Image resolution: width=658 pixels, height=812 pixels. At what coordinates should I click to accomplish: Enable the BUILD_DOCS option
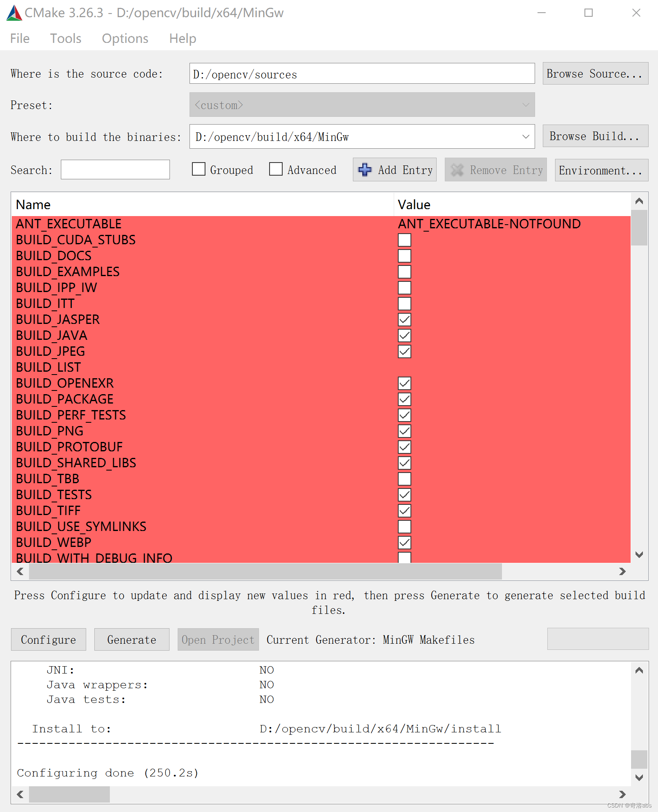coord(404,255)
